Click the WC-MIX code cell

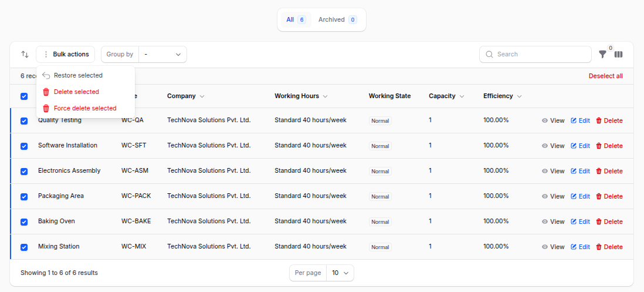134,246
